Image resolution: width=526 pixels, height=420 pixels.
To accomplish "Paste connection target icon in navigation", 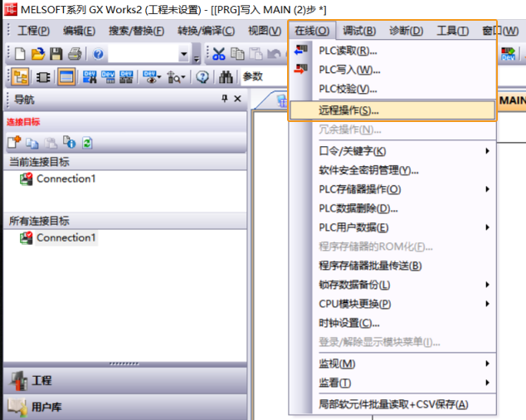I will coord(51,143).
